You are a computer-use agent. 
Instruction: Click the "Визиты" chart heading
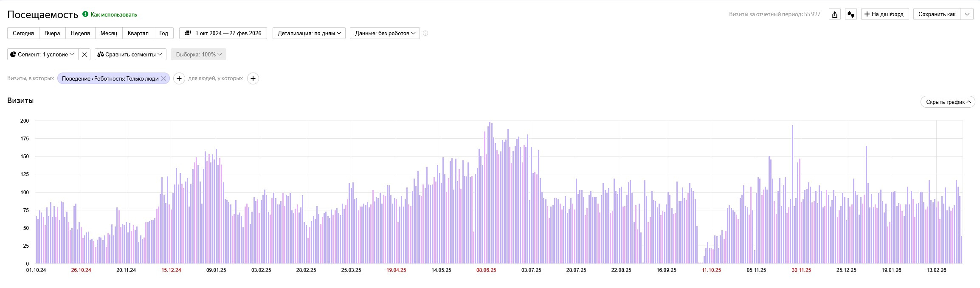[20, 101]
